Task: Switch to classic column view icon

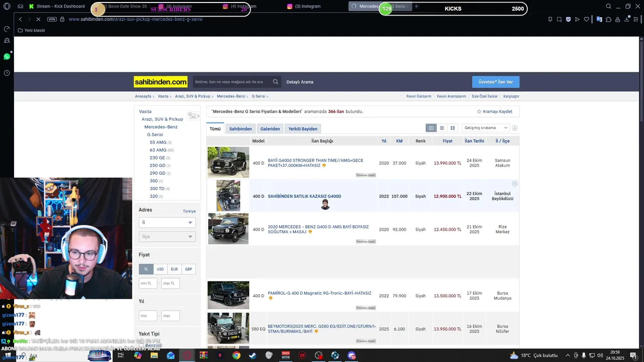Action: point(431,128)
